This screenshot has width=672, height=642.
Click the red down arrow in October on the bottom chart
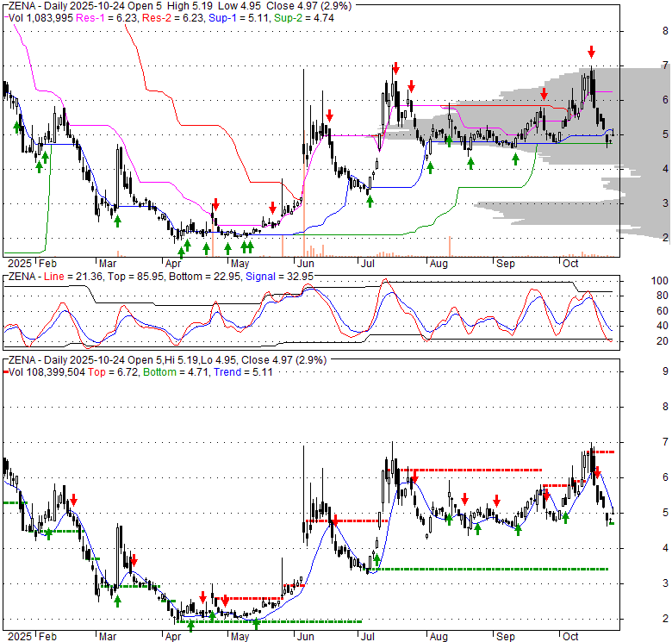coord(596,472)
